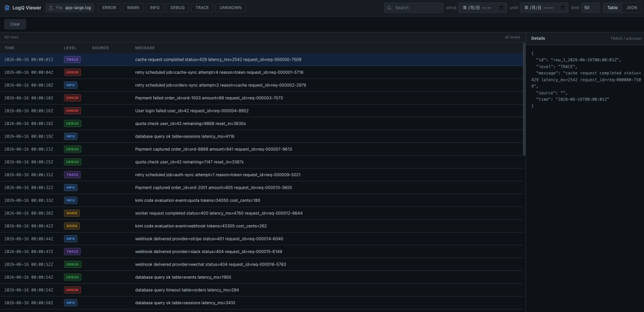Click the TRACE badge at 00:00:47Z
The image size is (644, 312).
tap(72, 251)
